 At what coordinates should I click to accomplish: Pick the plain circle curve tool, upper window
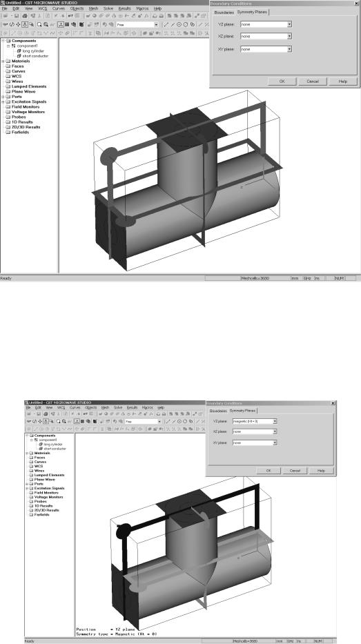185,24
